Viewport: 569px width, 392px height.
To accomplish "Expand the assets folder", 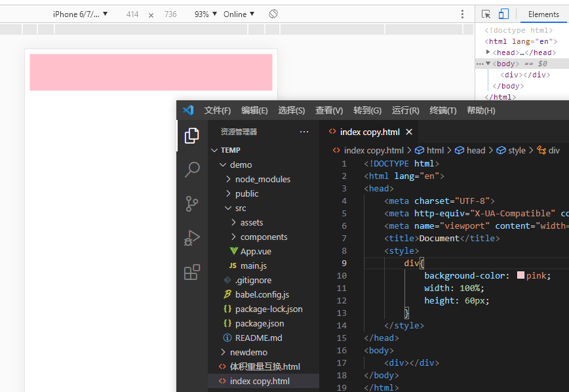I will tap(233, 222).
